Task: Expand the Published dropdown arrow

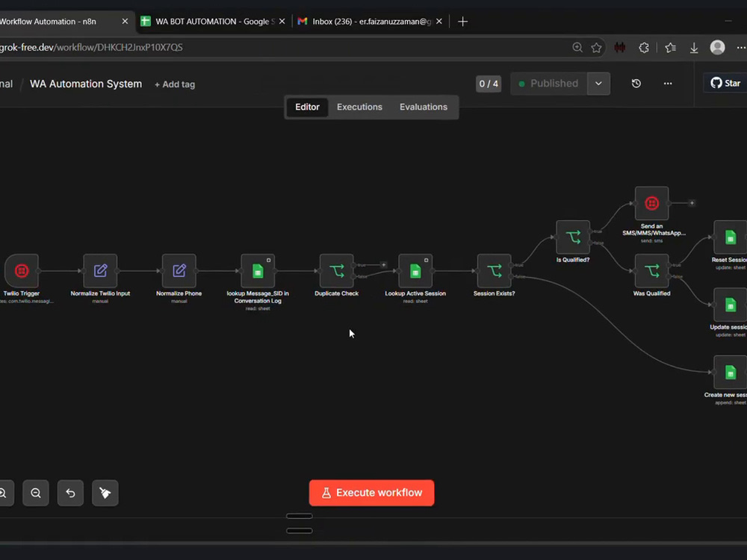Action: [598, 84]
